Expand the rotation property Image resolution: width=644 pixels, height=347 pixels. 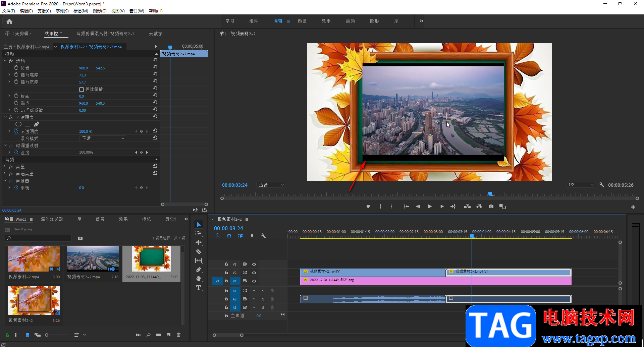(x=9, y=96)
